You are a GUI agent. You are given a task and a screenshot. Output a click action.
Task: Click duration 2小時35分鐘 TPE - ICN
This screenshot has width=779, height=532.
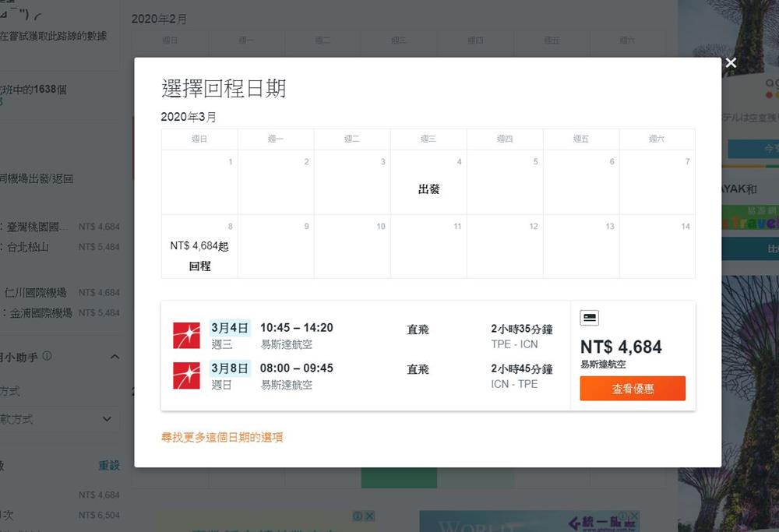click(522, 336)
